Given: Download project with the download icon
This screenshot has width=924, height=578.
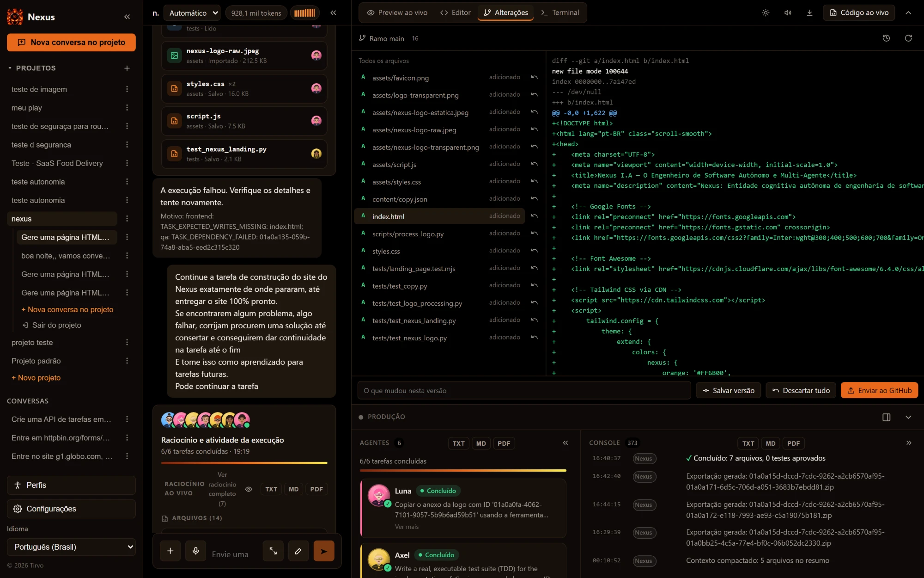Looking at the screenshot, I should 809,13.
